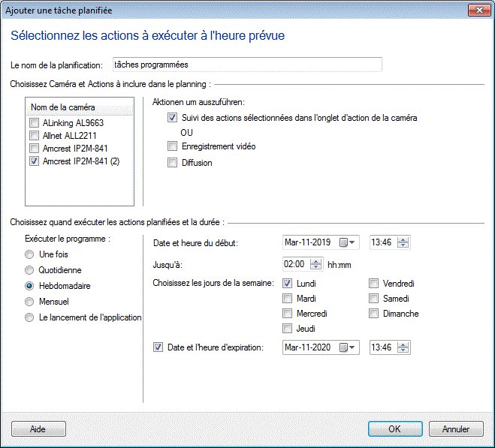Screen dimensions: 495x448
Task: Click the planning name text field
Action: [x=246, y=65]
